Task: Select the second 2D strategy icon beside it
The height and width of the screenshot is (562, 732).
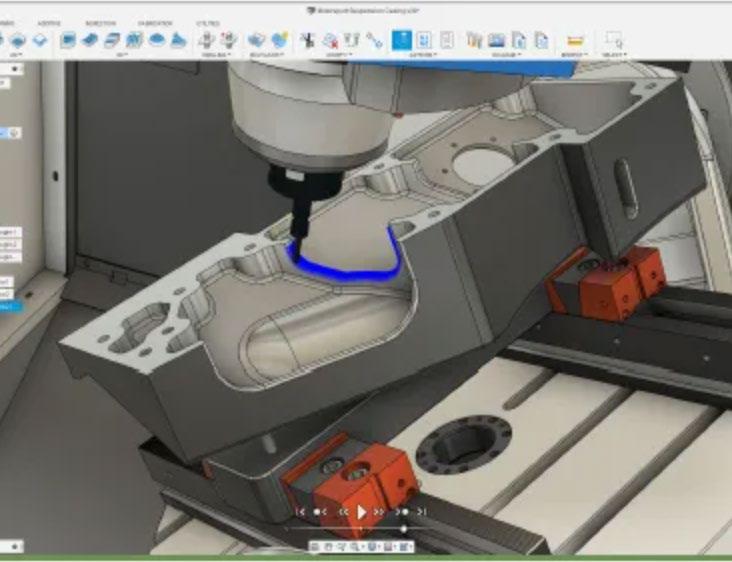Action: point(41,41)
